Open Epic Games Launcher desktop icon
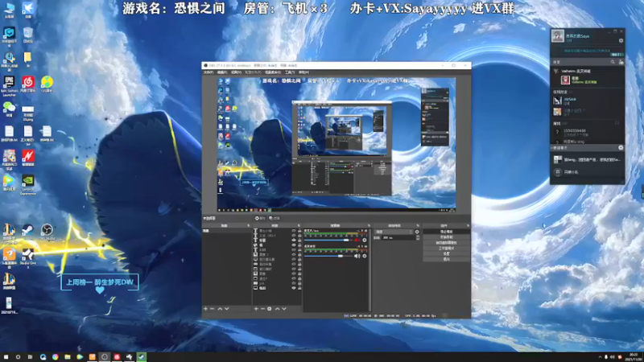The width and height of the screenshot is (644, 362). pyautogui.click(x=9, y=85)
